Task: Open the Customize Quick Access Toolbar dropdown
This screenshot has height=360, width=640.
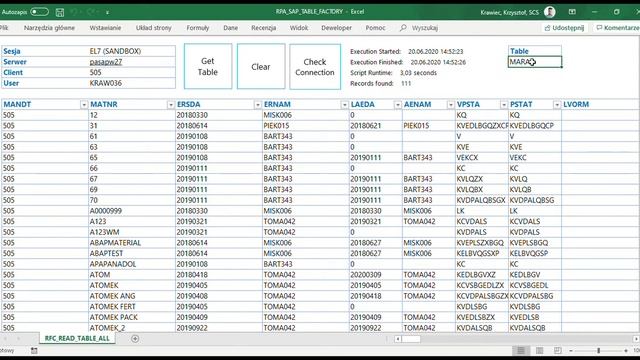Action: click(107, 12)
